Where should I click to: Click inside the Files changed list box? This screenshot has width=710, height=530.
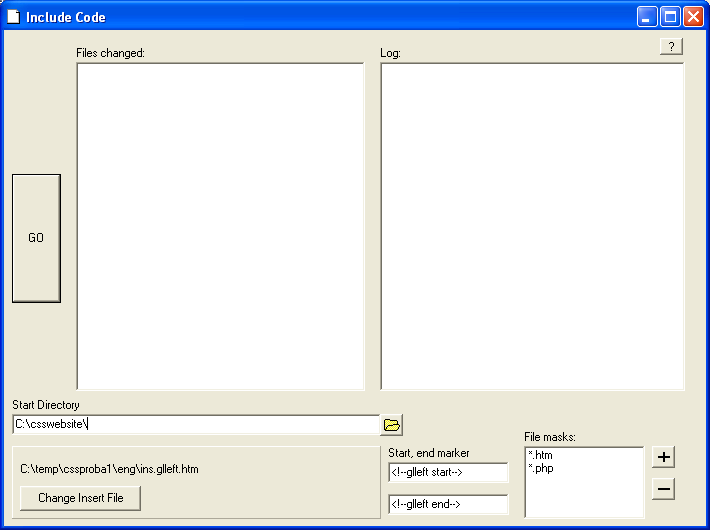pos(221,226)
